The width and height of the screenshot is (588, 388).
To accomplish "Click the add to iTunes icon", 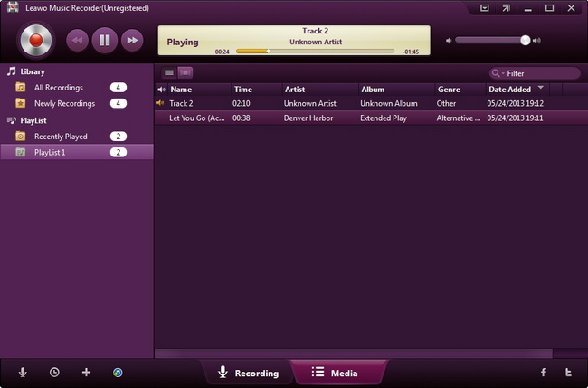I will [118, 373].
